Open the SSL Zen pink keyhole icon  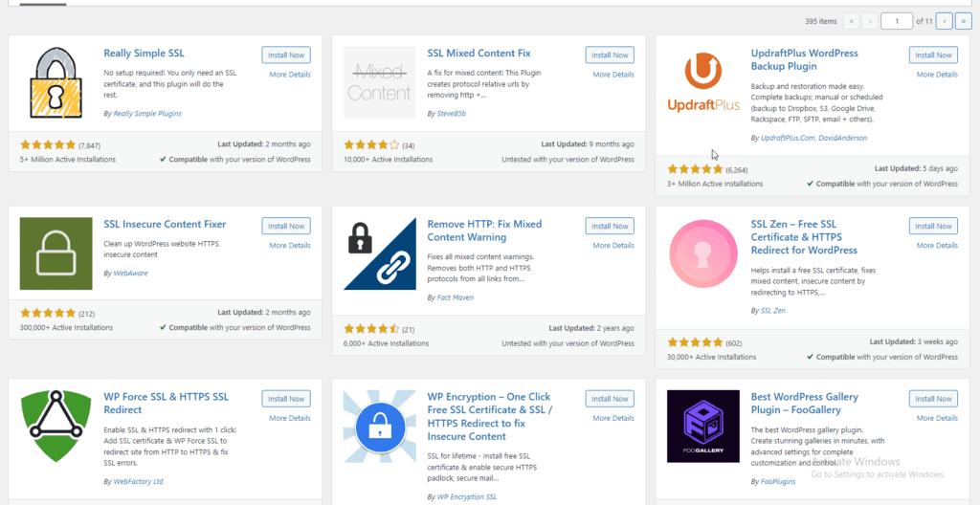coord(703,253)
